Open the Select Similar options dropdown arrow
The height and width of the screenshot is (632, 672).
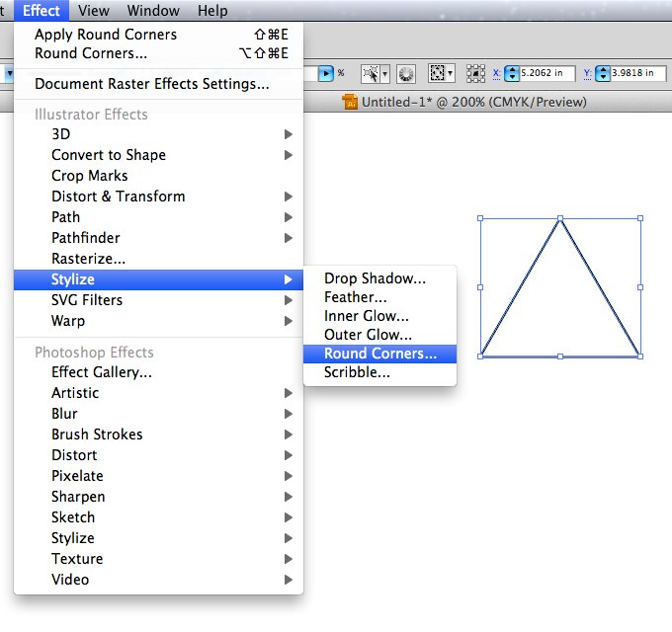(384, 74)
